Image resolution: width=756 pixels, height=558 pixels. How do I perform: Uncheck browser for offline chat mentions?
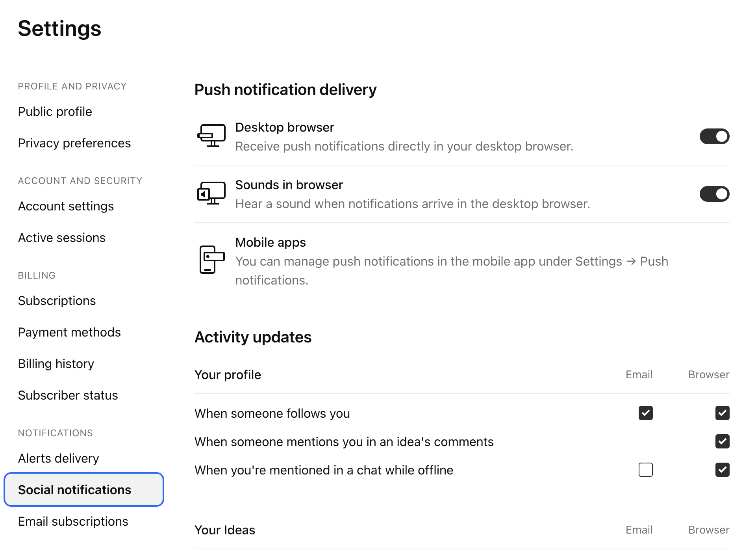[722, 470]
